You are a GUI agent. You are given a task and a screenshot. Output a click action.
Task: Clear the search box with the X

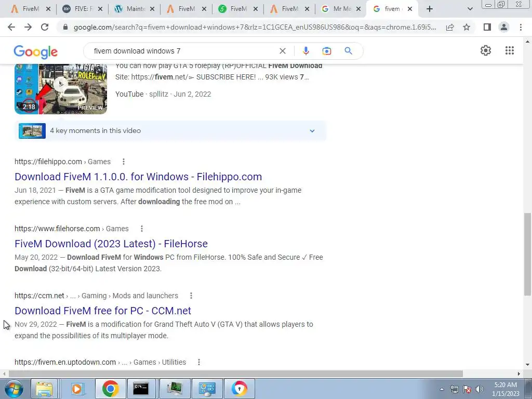click(282, 51)
